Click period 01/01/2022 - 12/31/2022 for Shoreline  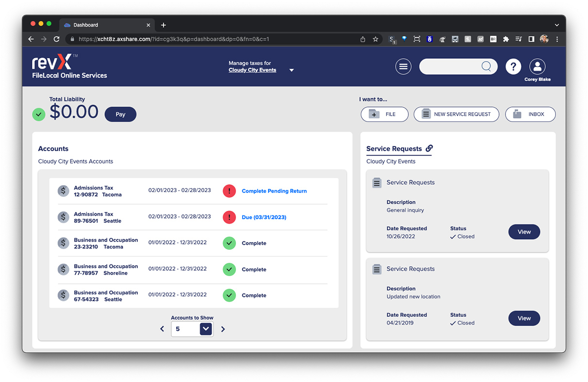tap(178, 269)
